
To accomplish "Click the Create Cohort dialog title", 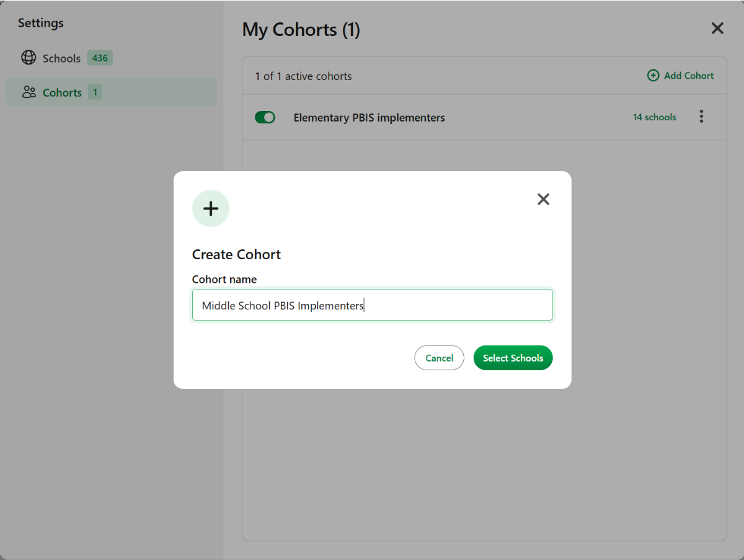I will [x=236, y=254].
